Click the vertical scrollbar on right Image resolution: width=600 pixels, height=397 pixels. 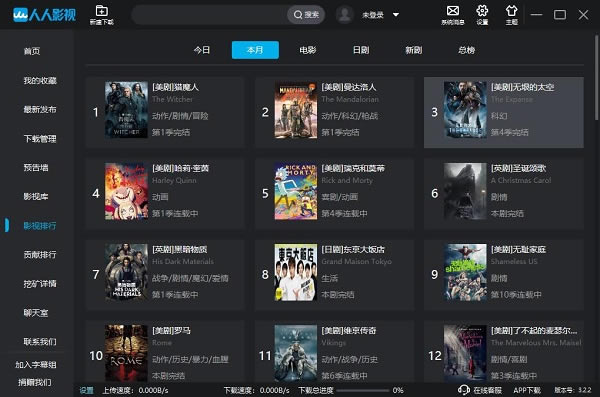(x=596, y=78)
